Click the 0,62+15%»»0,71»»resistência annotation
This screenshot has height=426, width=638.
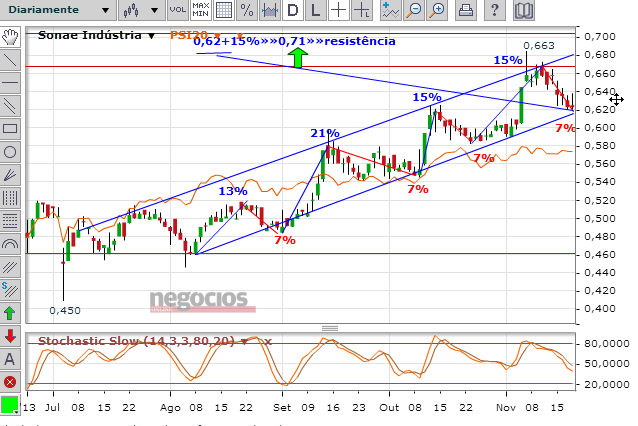pyautogui.click(x=294, y=41)
